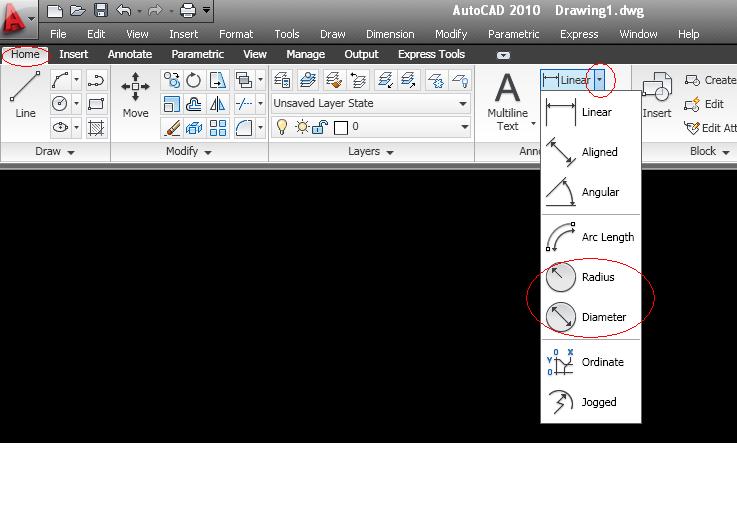The height and width of the screenshot is (505, 737).
Task: Click the Undo arrow icon
Action: point(124,10)
